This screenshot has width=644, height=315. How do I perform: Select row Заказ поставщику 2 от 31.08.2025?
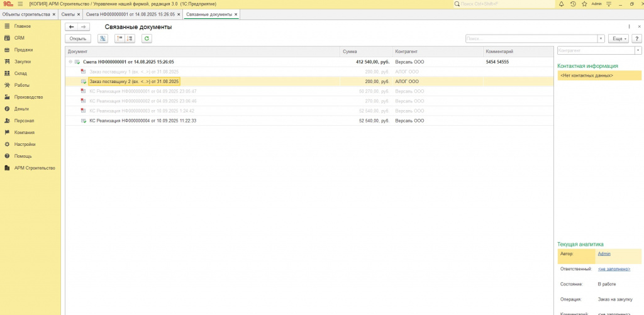click(309, 81)
